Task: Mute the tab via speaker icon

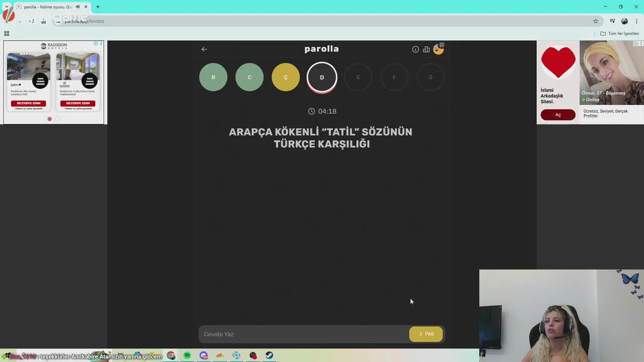Action: 77,7
